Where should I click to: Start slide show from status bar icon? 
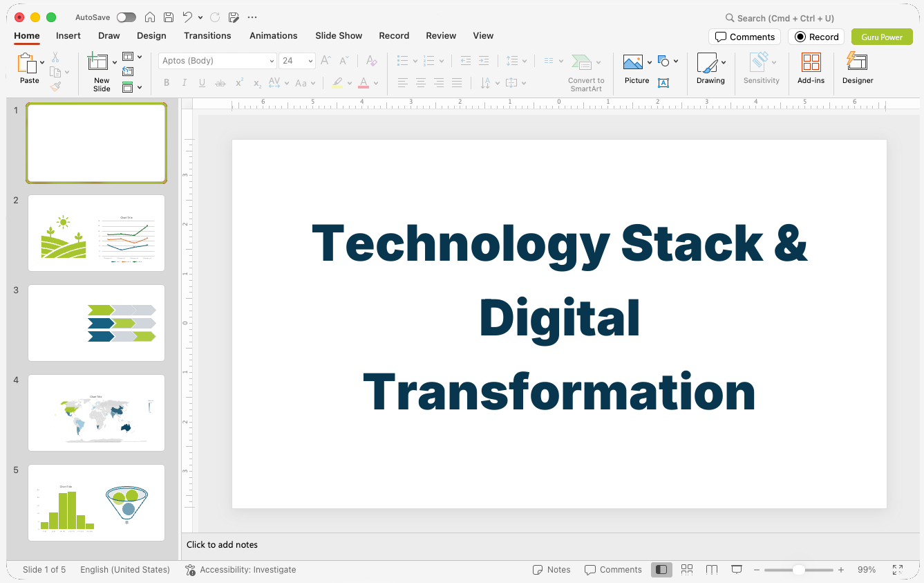tap(737, 570)
